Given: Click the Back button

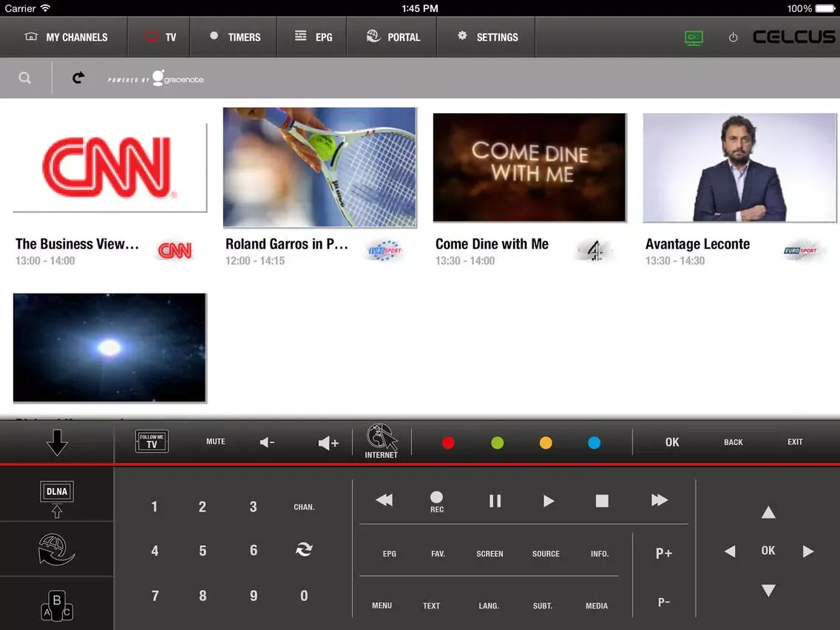Looking at the screenshot, I should pos(734,442).
